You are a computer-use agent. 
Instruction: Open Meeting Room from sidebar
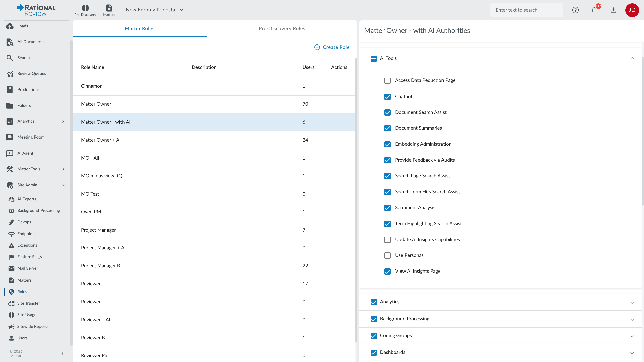31,137
